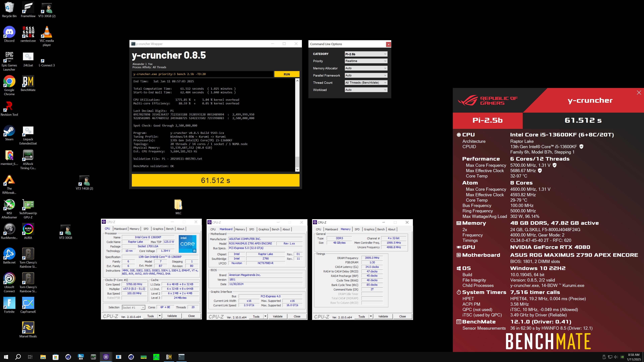Viewport: 644px width, 362px height.
Task: Click the CPU-Z icon in the taskbar
Action: [106, 357]
